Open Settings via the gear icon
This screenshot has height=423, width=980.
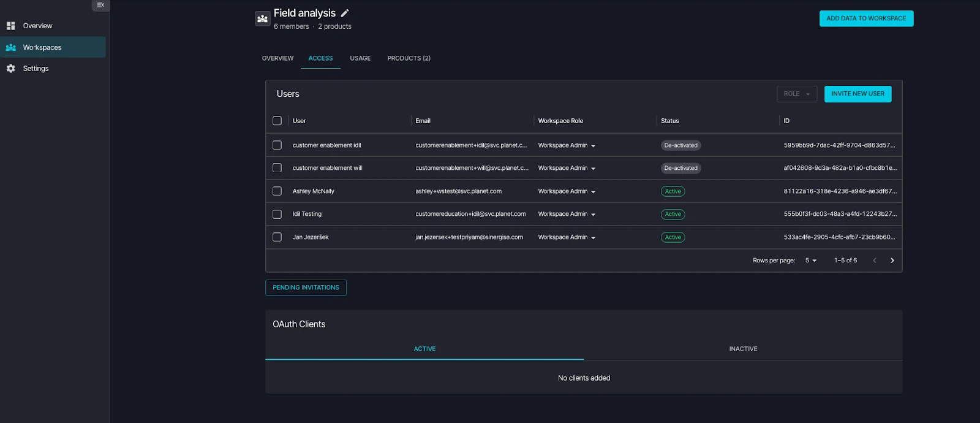coord(11,69)
